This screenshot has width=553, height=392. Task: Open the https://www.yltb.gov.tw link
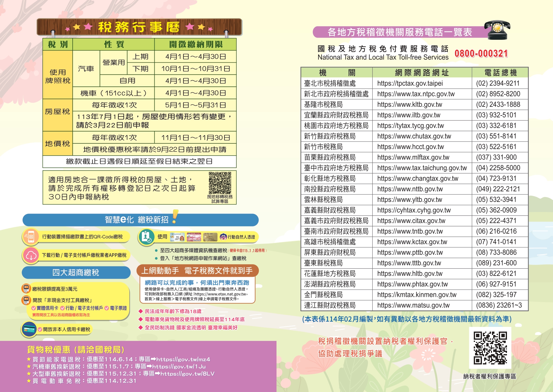click(410, 200)
